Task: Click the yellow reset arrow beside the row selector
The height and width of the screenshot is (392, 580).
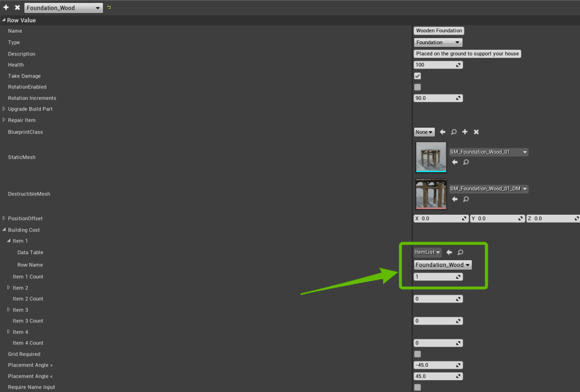Action: pyautogui.click(x=109, y=7)
